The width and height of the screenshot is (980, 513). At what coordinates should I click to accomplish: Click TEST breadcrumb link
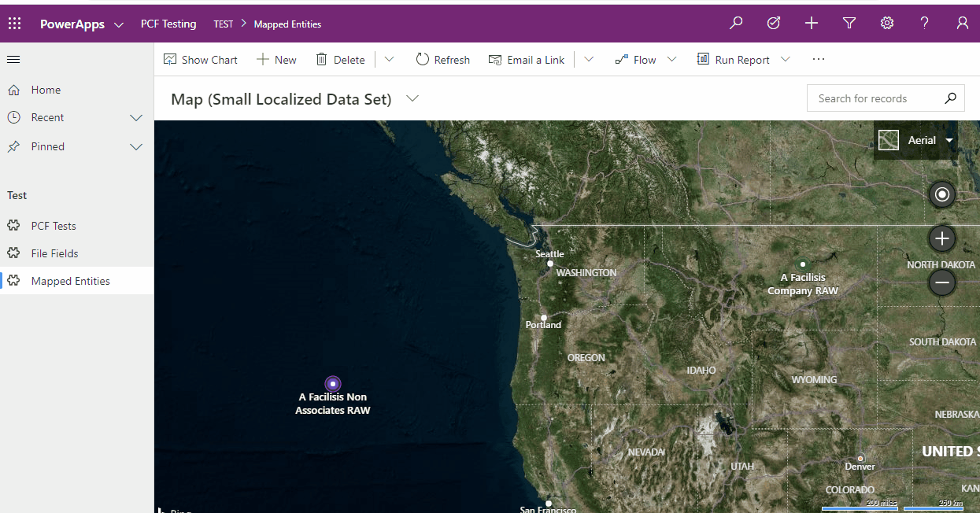(224, 24)
